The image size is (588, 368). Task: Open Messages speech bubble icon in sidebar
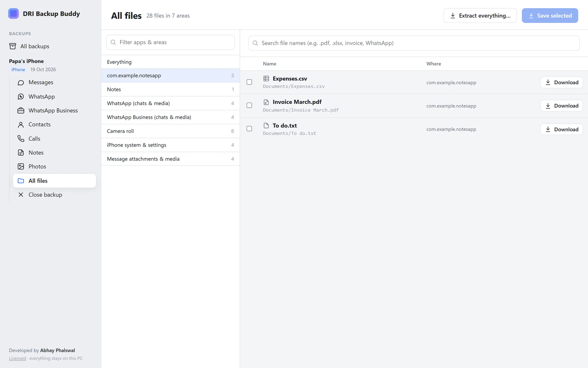click(x=21, y=83)
